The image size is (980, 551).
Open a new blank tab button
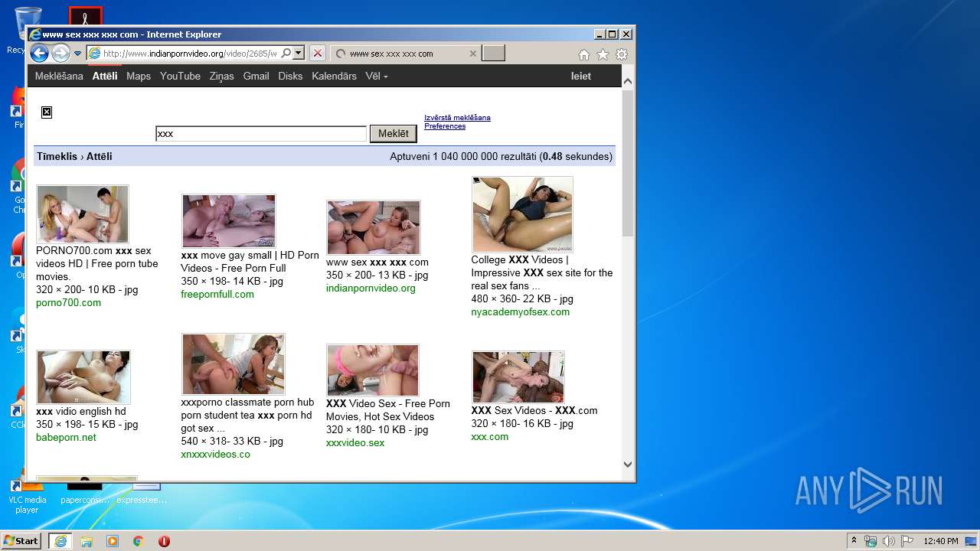click(x=494, y=54)
